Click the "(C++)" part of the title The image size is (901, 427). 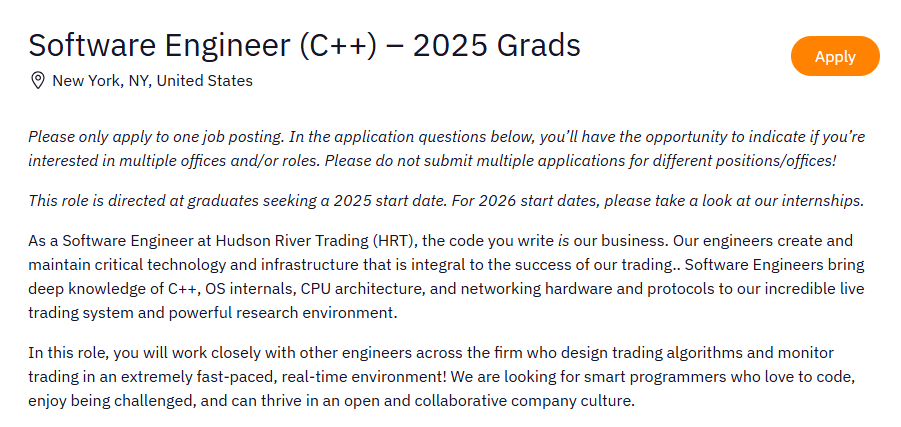(x=338, y=45)
